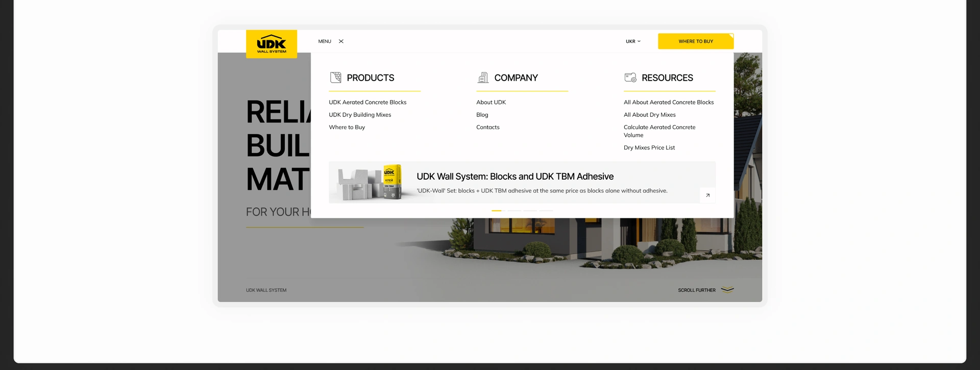Click the UDK Wall System logo

272,44
